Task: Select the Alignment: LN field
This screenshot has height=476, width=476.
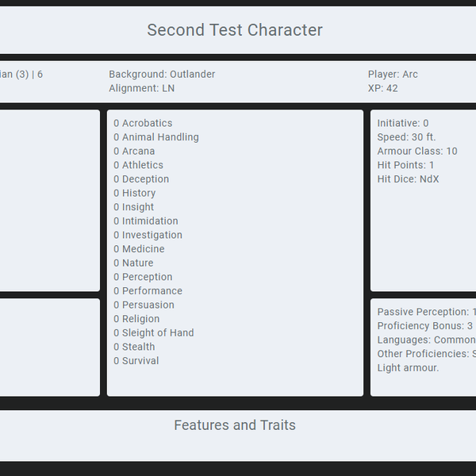Action: point(142,88)
